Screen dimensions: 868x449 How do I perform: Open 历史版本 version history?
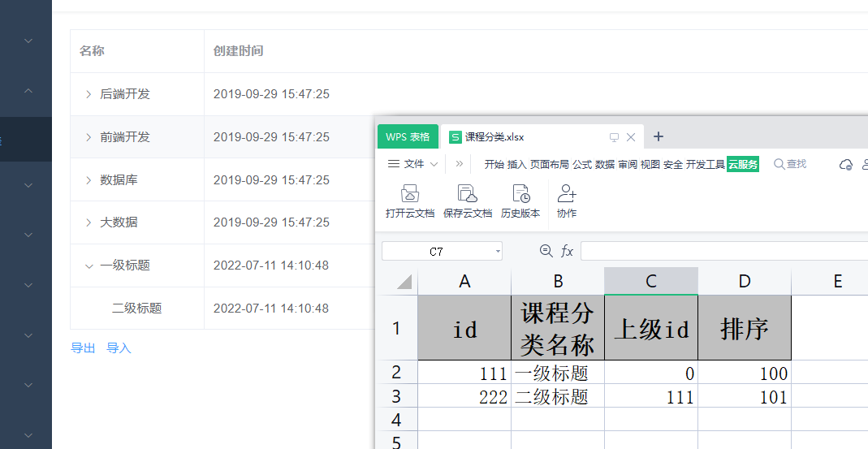(x=520, y=201)
